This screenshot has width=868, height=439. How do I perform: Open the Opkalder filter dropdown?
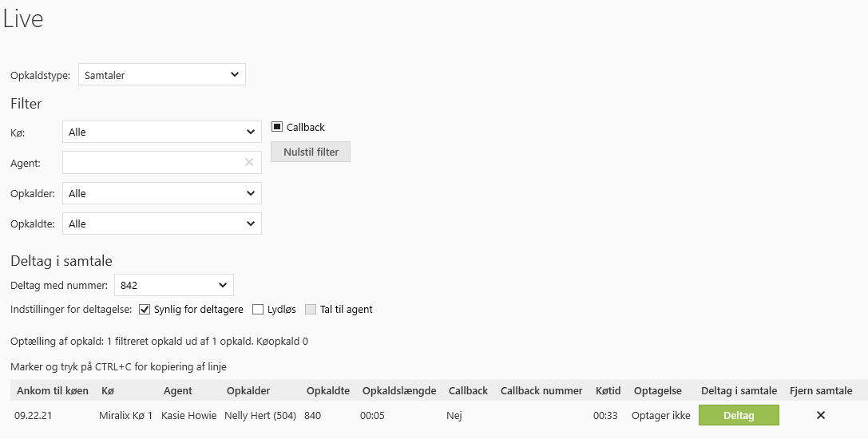click(161, 193)
